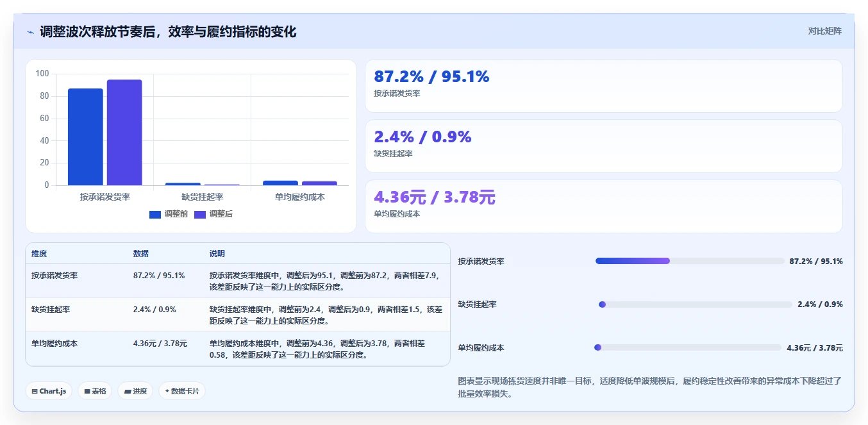Select the 87.2% / 95.1% data card value
This screenshot has width=868, height=425.
pyautogui.click(x=431, y=77)
